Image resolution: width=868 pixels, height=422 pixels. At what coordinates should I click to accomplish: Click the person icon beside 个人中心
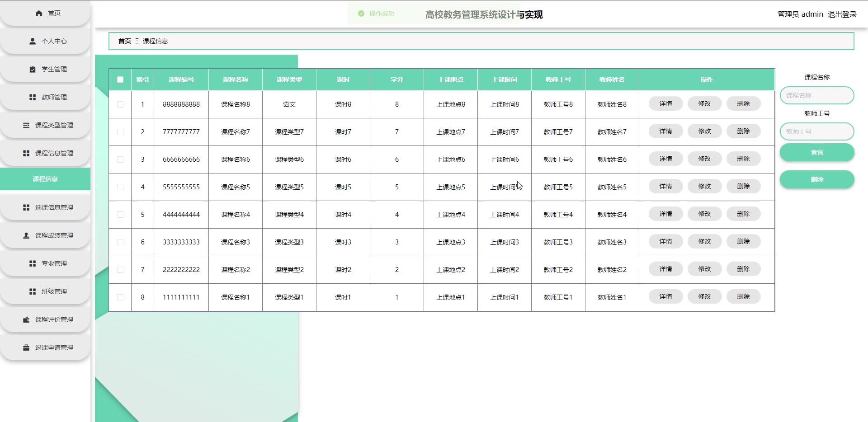[x=33, y=41]
